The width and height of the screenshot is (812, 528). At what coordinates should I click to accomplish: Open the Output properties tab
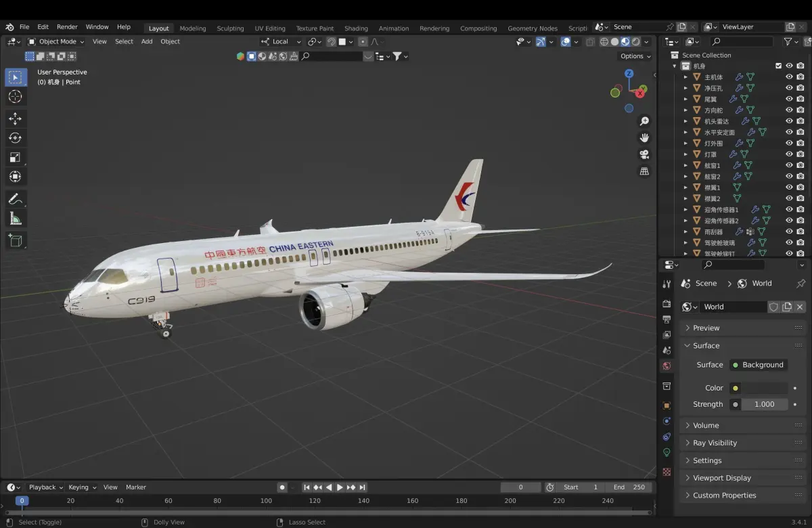[x=667, y=320]
